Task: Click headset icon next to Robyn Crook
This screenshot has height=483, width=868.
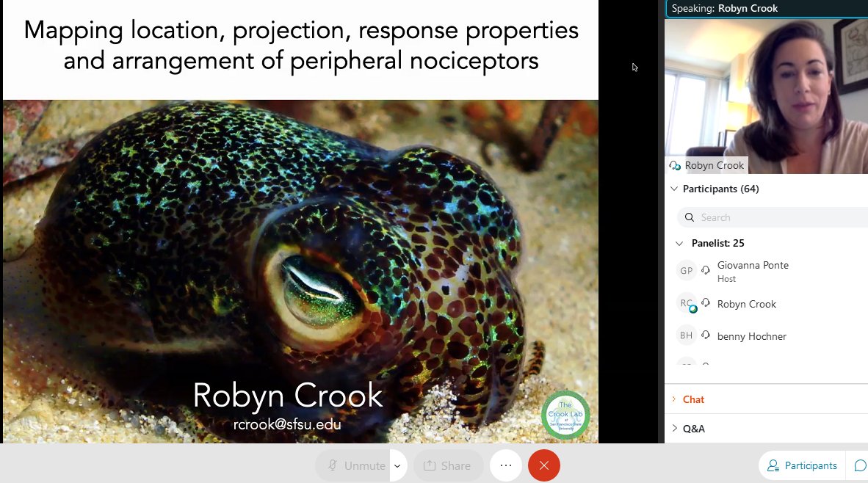Action: (x=706, y=302)
